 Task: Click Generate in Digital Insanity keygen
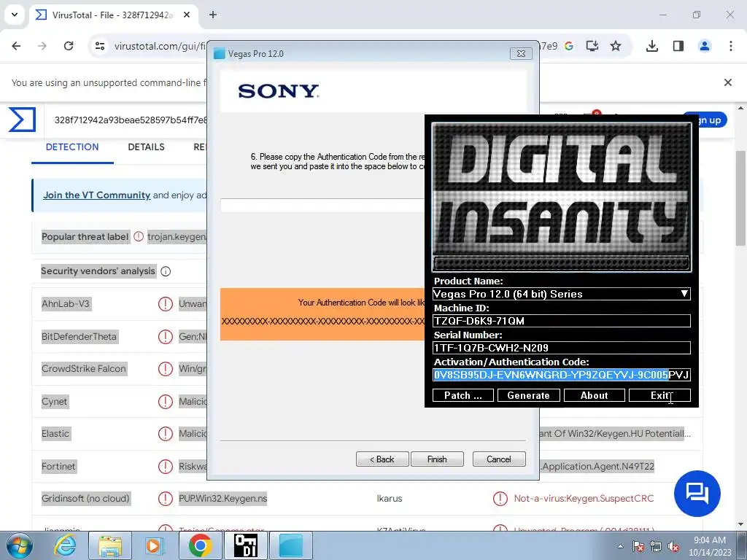(528, 395)
